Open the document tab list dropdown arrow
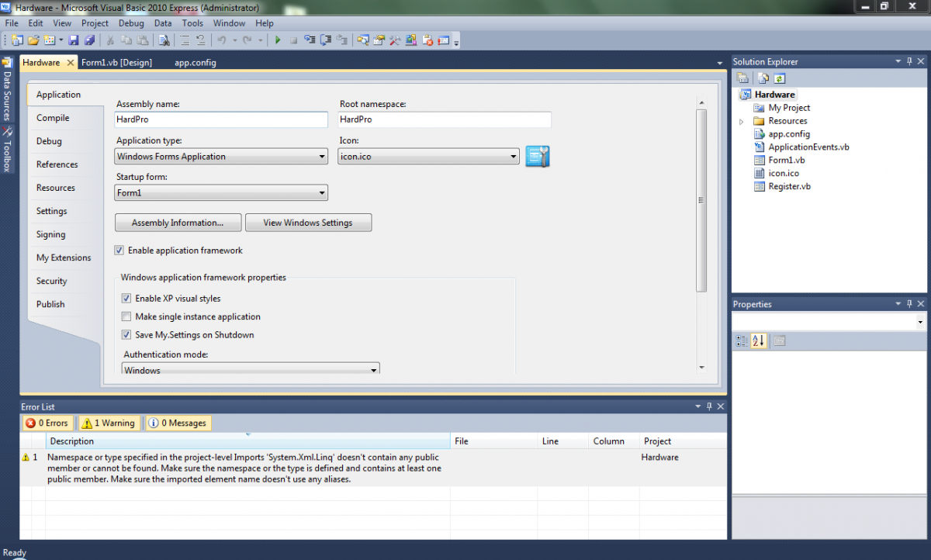931x560 pixels. pyautogui.click(x=720, y=63)
